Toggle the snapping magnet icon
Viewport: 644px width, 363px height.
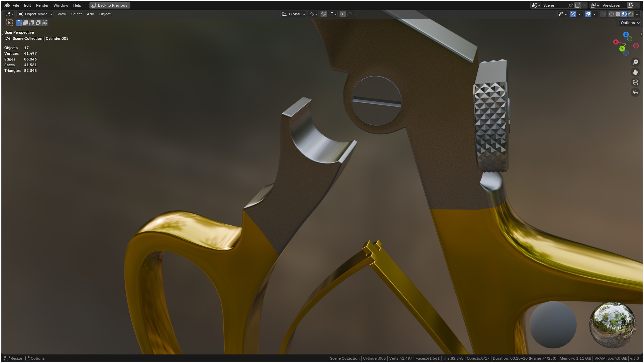point(323,14)
